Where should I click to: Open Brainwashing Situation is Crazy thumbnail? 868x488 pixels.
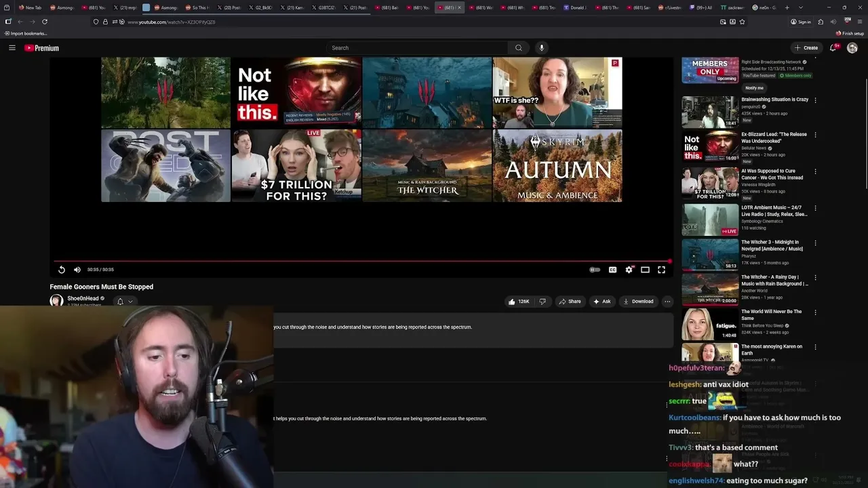[710, 112]
